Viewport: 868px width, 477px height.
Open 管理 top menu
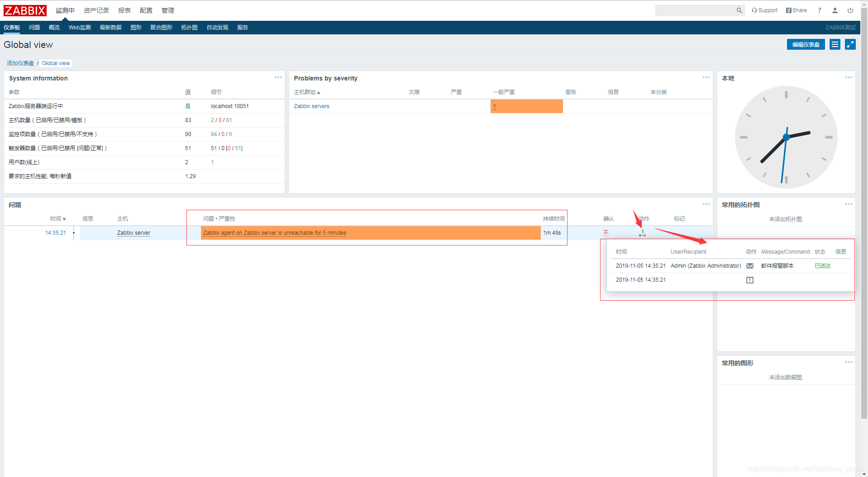coord(168,10)
